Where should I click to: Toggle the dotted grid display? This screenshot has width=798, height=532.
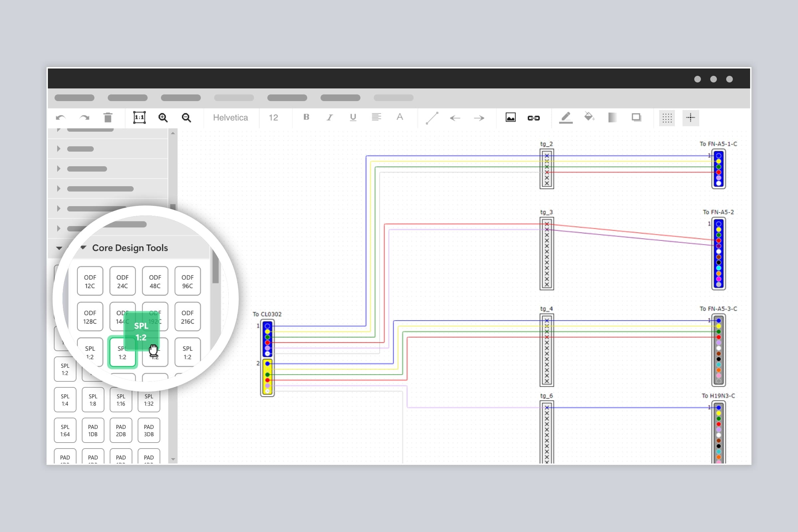[667, 118]
